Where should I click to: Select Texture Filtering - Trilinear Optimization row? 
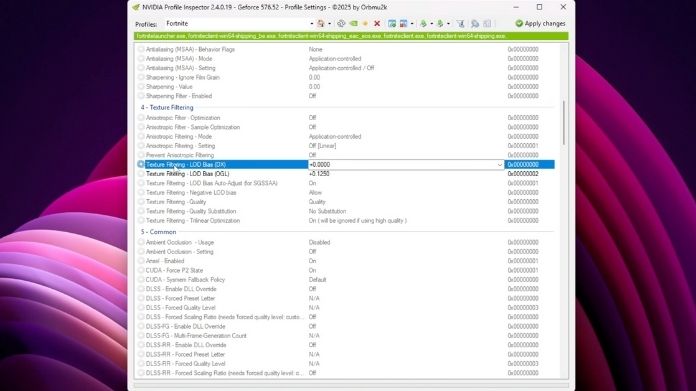pyautogui.click(x=346, y=221)
